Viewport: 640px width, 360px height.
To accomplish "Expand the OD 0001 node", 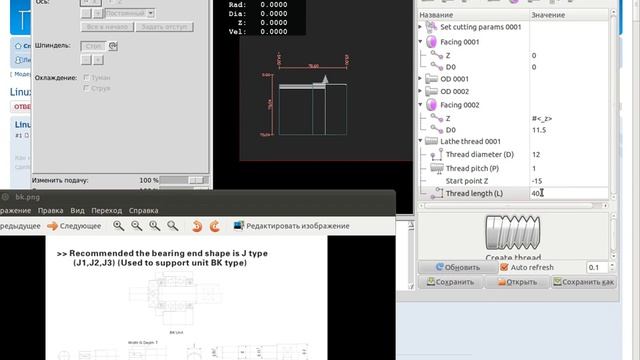I will 420,78.
